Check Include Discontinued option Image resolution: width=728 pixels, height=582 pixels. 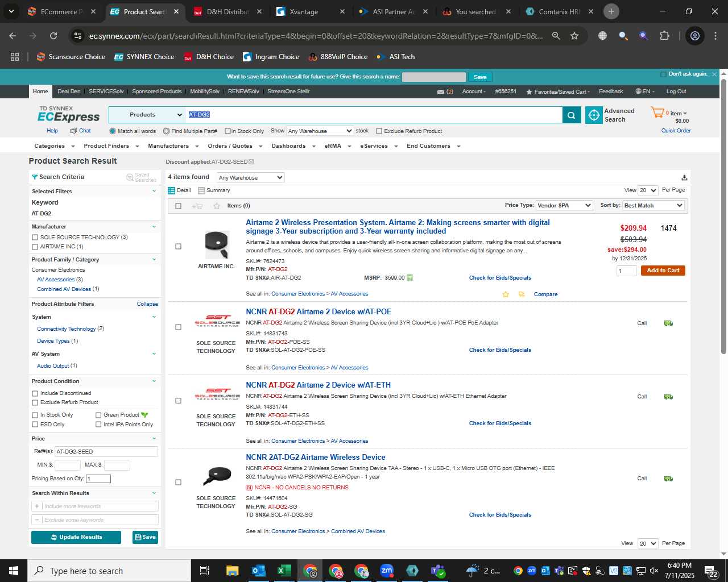(35, 393)
